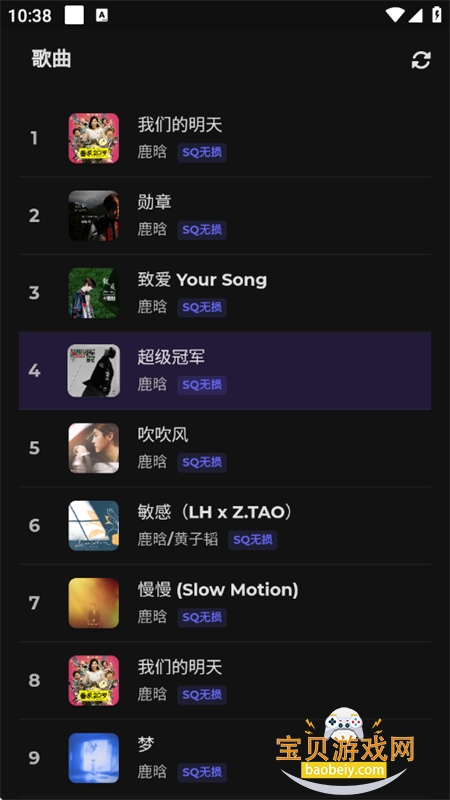Play song 吹吹风
The image size is (450, 800).
[x=225, y=448]
